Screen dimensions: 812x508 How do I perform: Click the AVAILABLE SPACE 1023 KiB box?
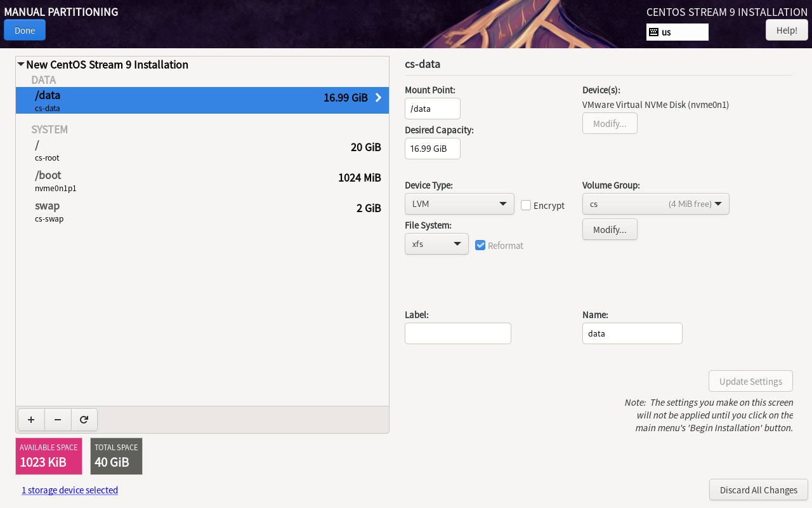(49, 456)
